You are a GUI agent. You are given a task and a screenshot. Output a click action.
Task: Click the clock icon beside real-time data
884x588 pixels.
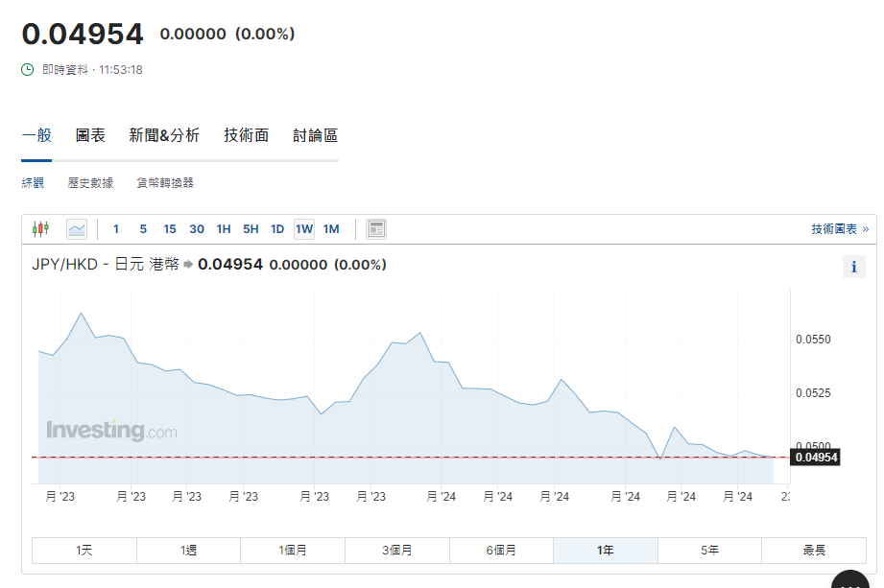pyautogui.click(x=29, y=70)
